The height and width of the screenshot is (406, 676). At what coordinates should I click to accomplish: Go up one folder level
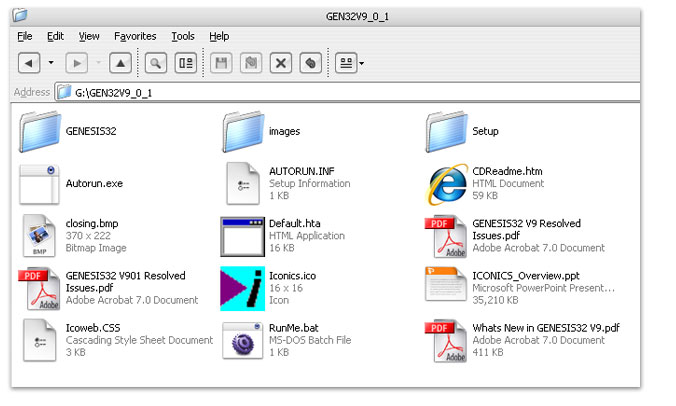pyautogui.click(x=120, y=63)
